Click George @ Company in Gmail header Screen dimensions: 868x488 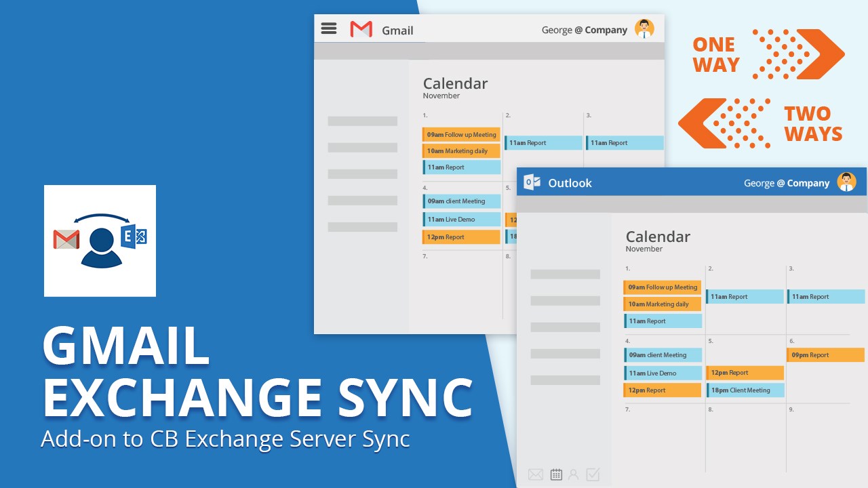pos(585,30)
